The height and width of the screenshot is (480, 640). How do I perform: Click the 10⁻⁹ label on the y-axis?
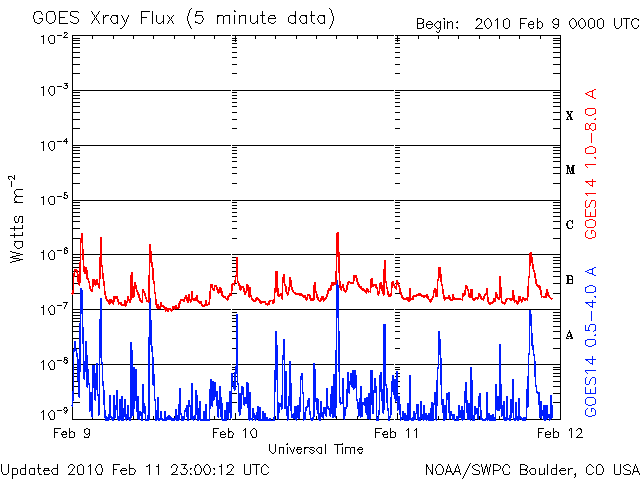point(54,411)
